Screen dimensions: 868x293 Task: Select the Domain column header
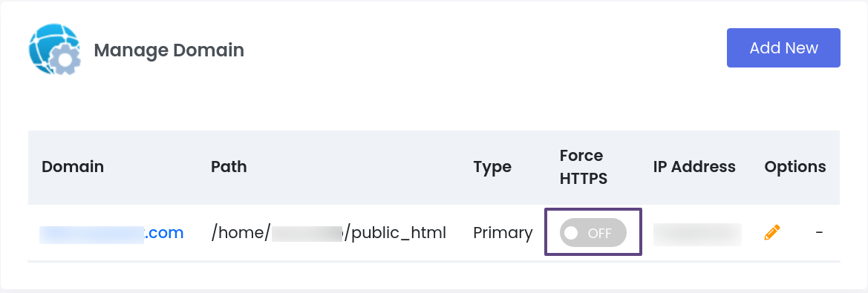click(x=73, y=167)
